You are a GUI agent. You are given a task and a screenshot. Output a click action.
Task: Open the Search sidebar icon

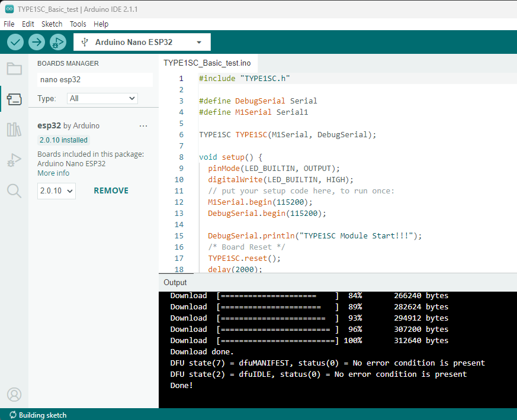coord(14,190)
